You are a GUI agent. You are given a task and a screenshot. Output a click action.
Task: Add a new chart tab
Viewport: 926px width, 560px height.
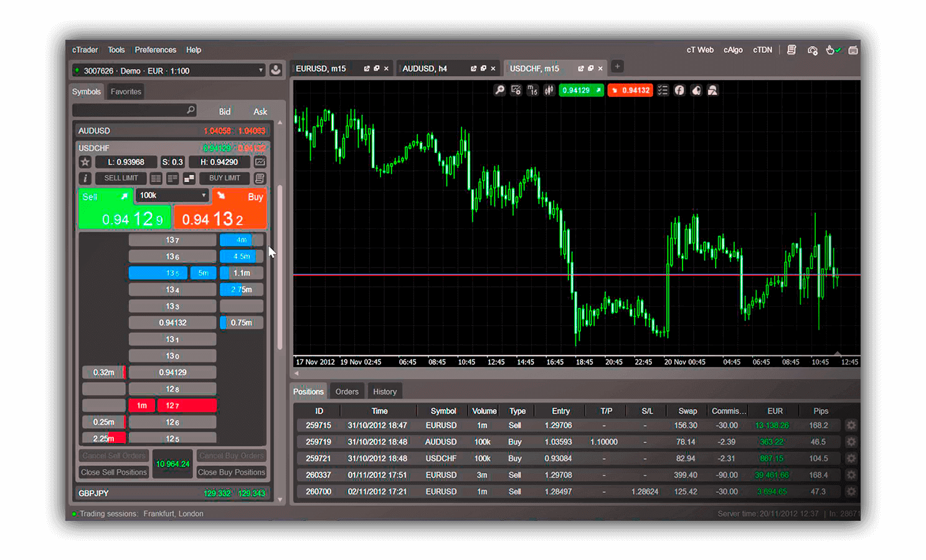(x=617, y=67)
